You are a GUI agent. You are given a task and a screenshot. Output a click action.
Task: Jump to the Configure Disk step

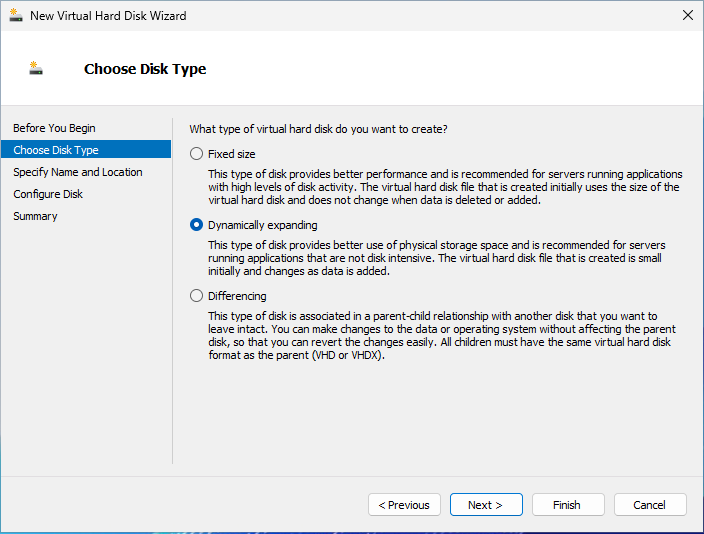pyautogui.click(x=48, y=194)
